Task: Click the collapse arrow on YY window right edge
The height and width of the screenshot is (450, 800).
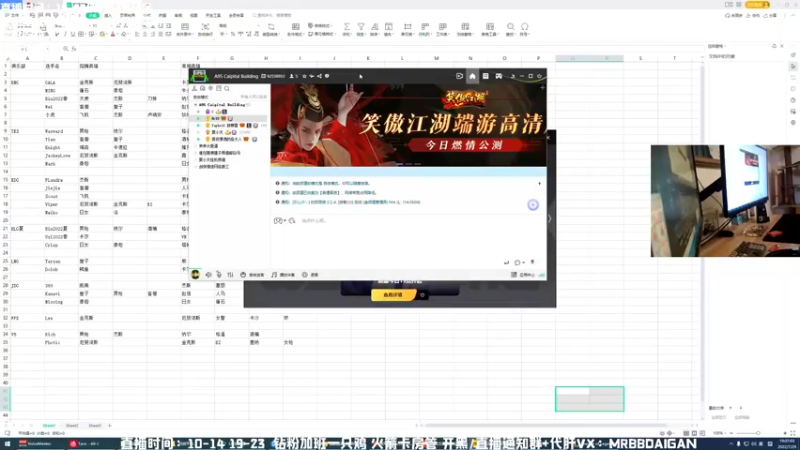Action: tap(549, 219)
